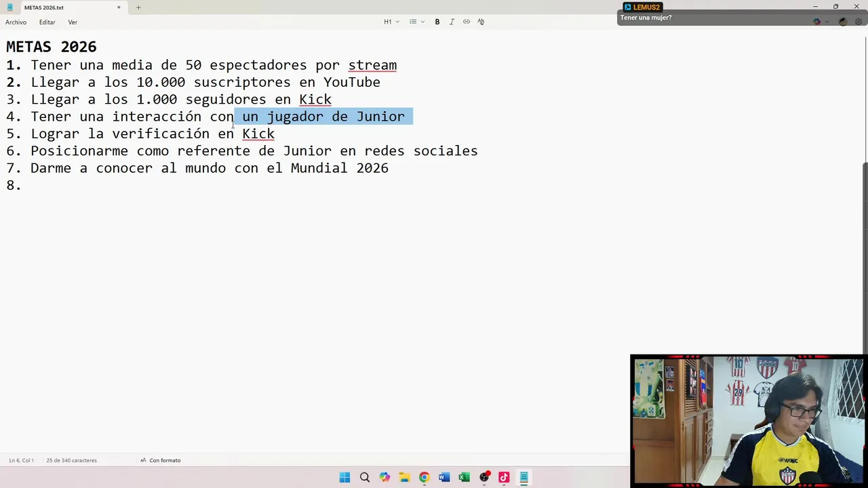Toggle the 'Con formato' status bar option

(x=160, y=460)
